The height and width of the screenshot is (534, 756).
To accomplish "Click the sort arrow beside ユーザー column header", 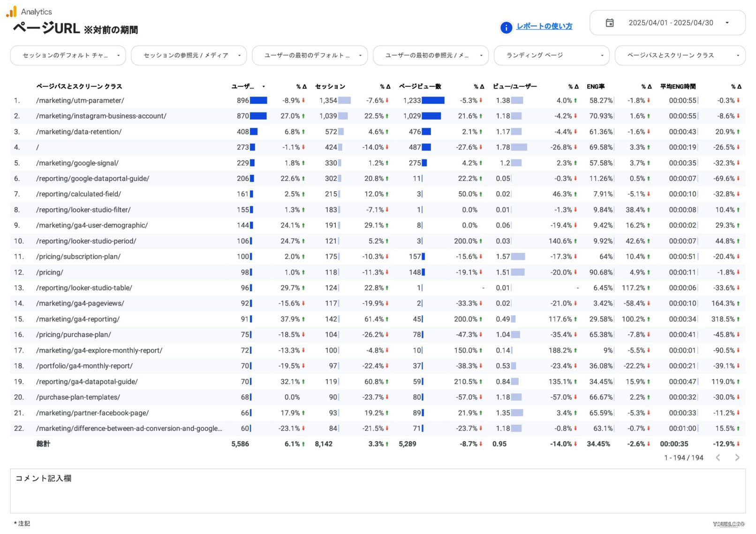I will [264, 87].
